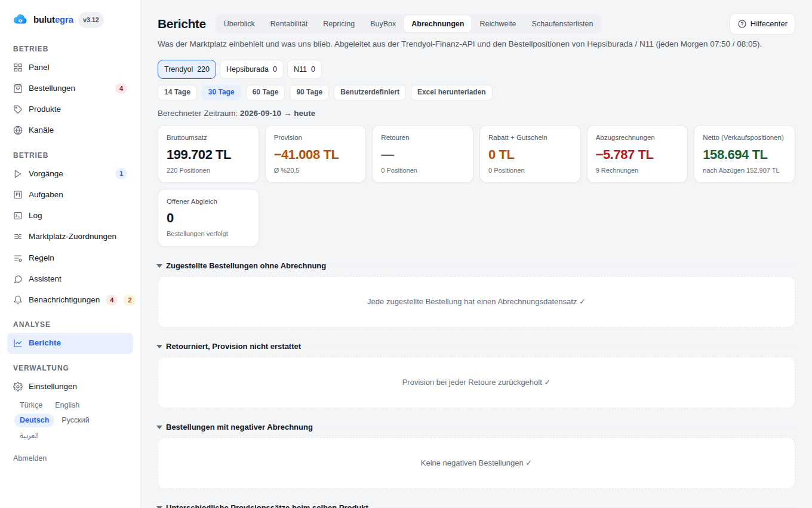Switch to the Schaufensterlisten tab
Image resolution: width=812 pixels, height=508 pixels.
click(562, 24)
